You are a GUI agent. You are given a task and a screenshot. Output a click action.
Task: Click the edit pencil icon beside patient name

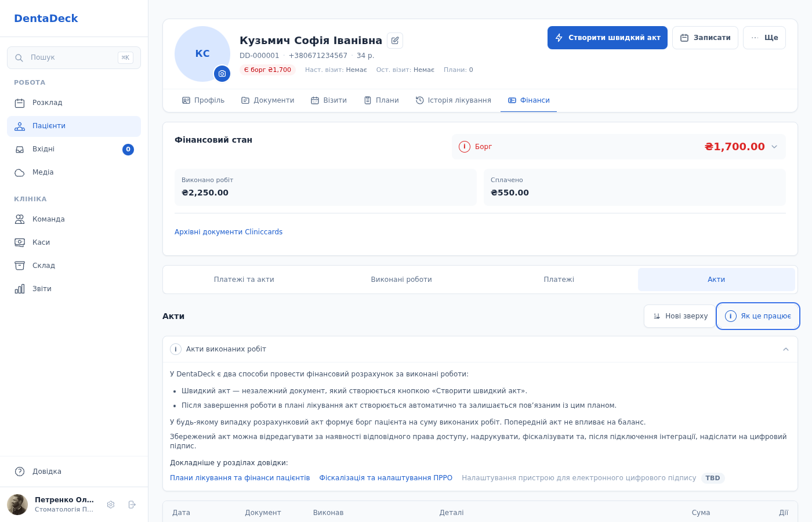(395, 41)
